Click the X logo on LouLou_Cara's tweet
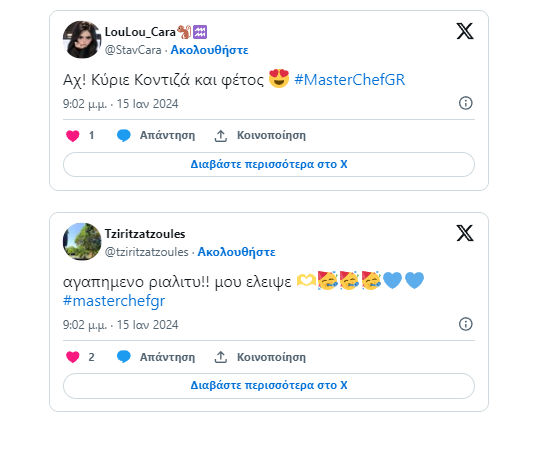 (465, 31)
